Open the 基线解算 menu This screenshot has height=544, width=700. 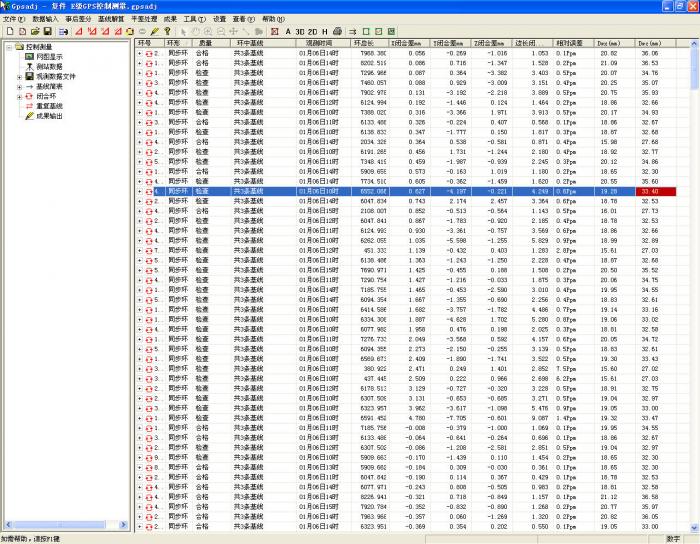click(x=108, y=19)
